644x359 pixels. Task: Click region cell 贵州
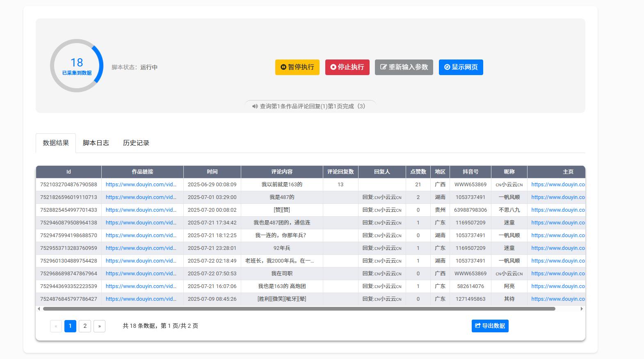click(x=440, y=210)
